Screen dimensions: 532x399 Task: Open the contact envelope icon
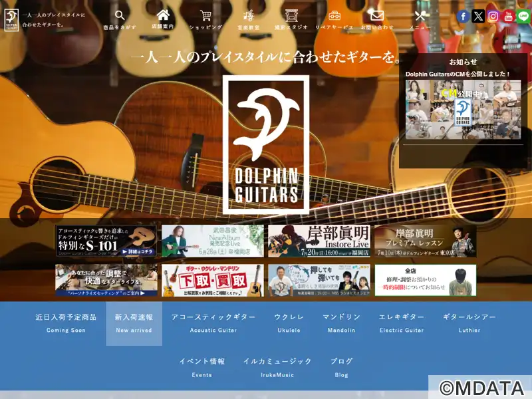point(377,15)
